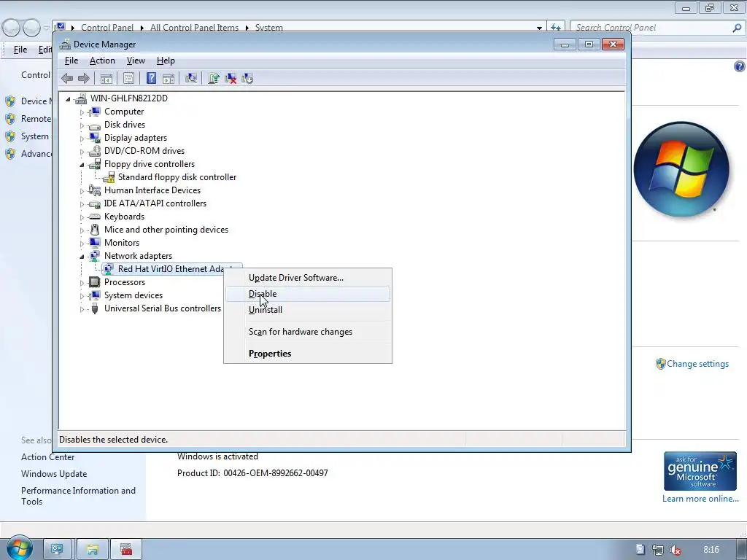Open the Help menu in Device Manager
Screen dimensions: 747x560
tap(166, 61)
